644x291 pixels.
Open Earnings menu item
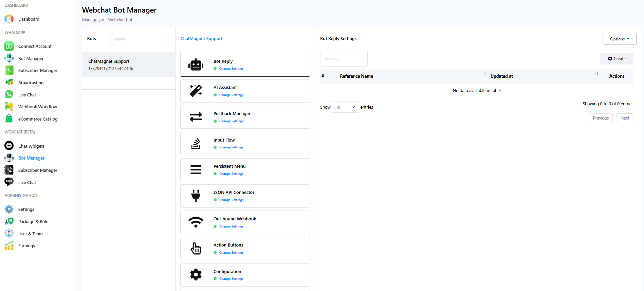(x=26, y=245)
